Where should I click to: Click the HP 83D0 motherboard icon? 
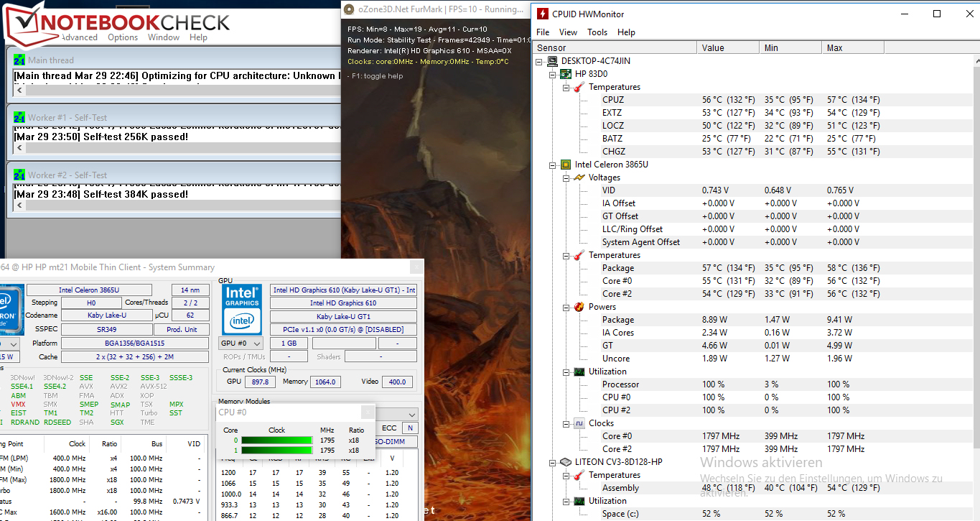point(565,74)
